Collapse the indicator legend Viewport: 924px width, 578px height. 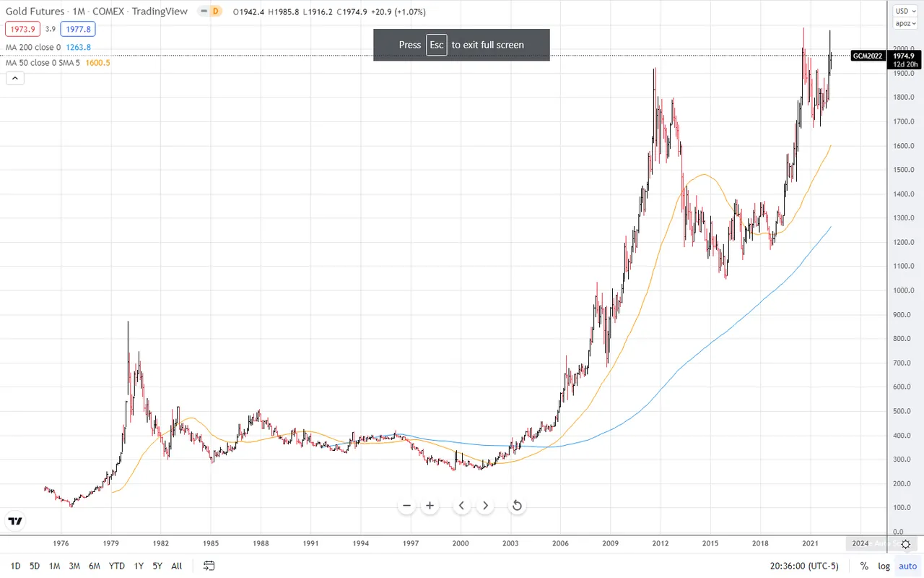(14, 78)
